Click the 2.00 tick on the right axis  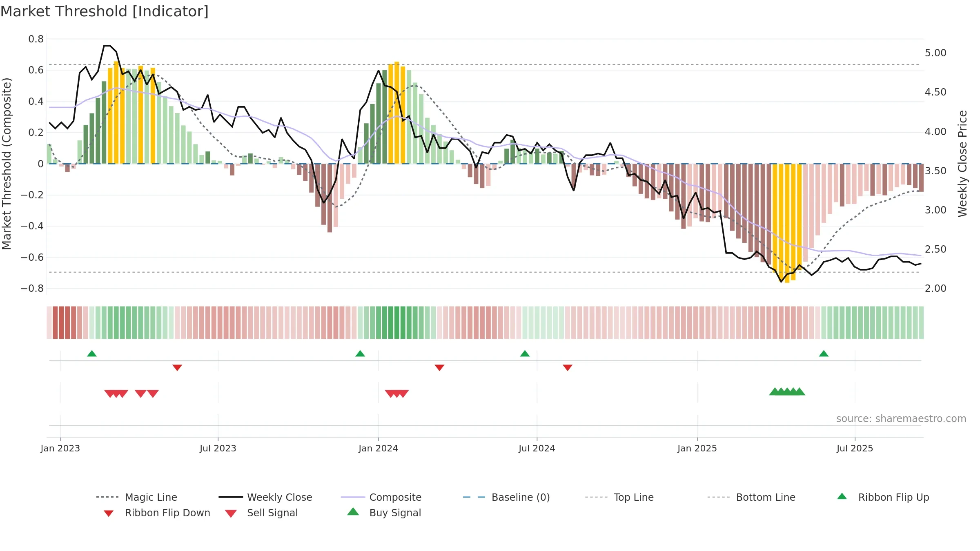click(935, 289)
